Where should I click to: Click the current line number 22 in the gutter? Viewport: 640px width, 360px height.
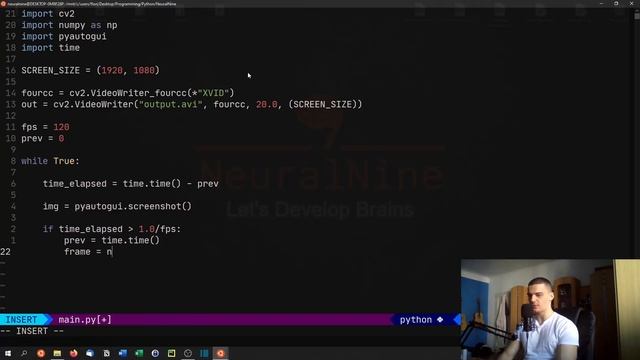[x=5, y=252]
